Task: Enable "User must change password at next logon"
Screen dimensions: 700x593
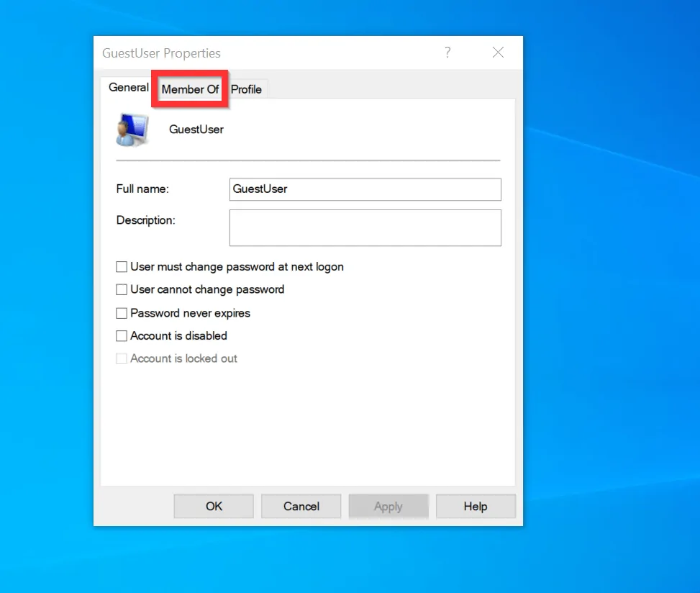Action: [122, 266]
